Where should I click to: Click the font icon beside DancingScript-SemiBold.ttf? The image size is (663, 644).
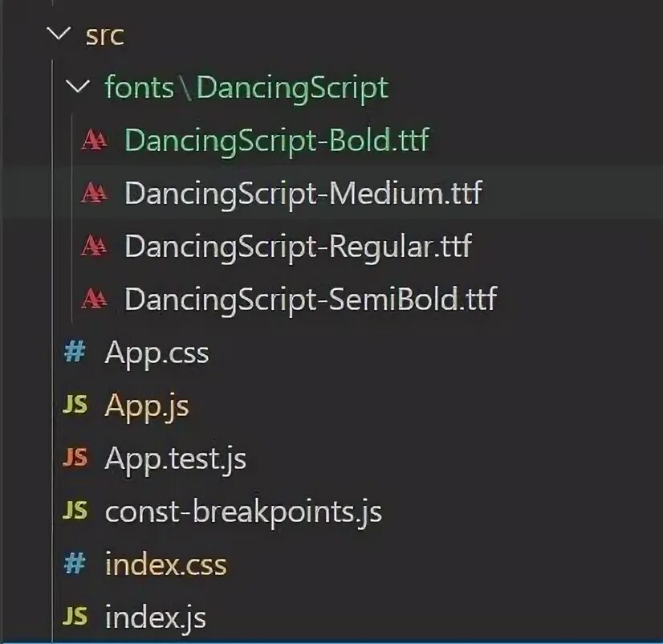(x=94, y=299)
